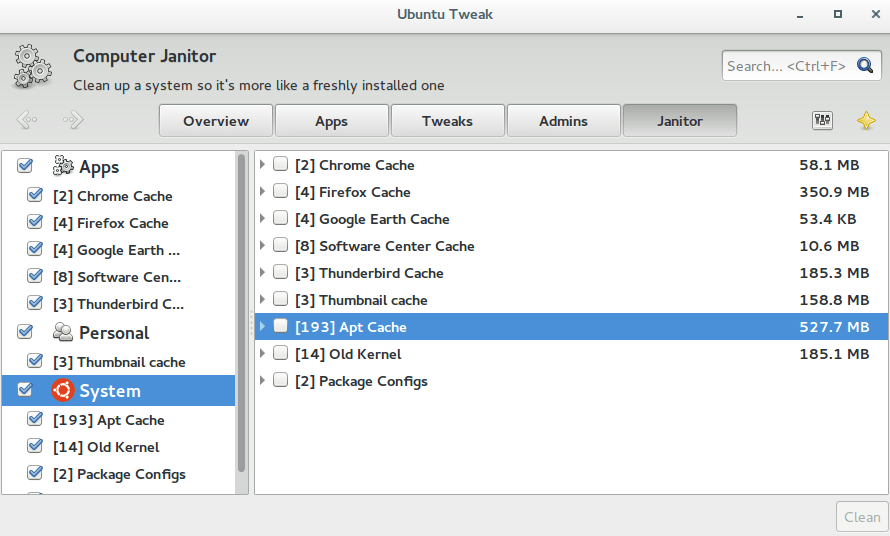Maximize the Ubuntu Tweak window

coord(838,14)
